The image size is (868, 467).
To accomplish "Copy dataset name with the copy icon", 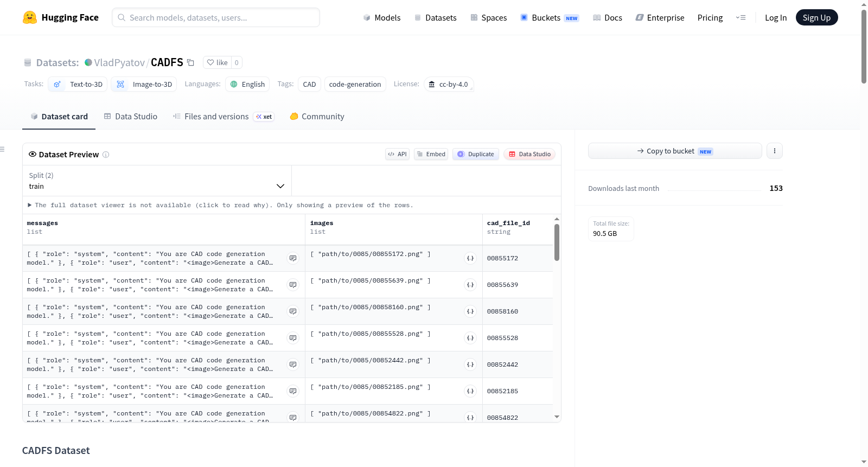I will (190, 62).
